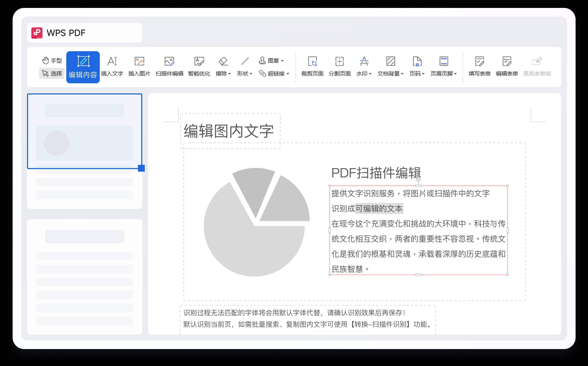The image size is (588, 366).
Task: Click the 页码 page number option
Action: coord(417,67)
